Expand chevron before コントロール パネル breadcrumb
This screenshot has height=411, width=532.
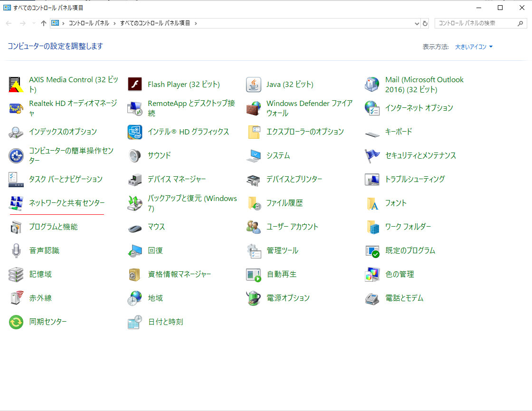point(64,23)
